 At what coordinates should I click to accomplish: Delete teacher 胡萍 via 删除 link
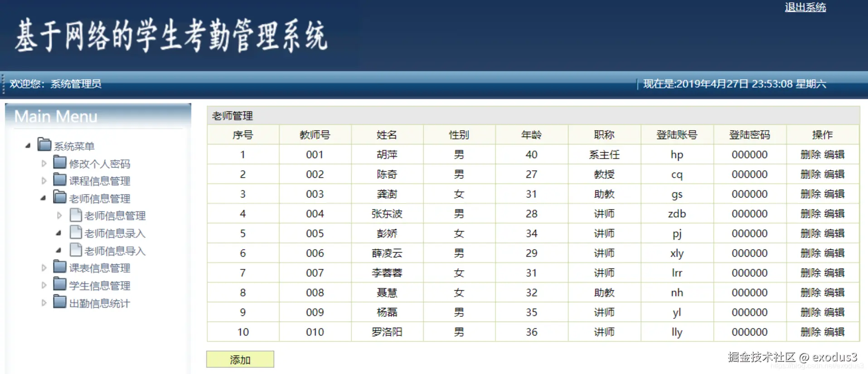click(x=811, y=155)
